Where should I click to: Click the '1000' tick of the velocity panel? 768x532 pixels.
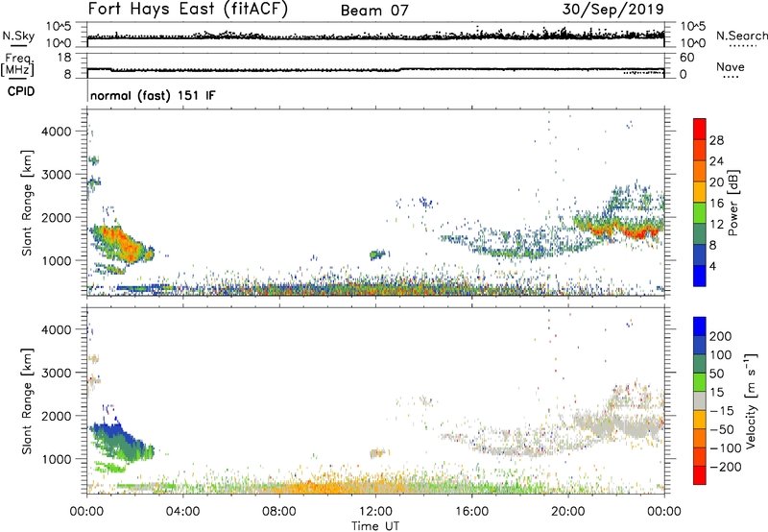[57, 459]
